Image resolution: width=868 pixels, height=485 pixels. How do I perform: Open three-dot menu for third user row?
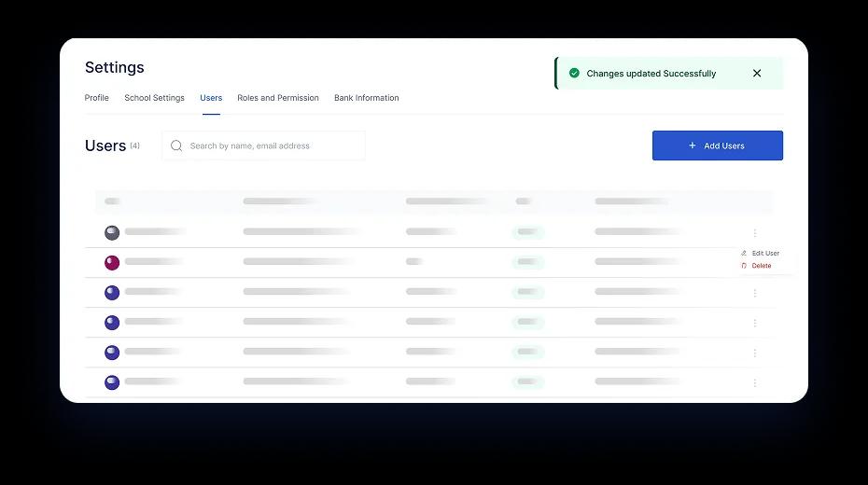click(x=755, y=293)
